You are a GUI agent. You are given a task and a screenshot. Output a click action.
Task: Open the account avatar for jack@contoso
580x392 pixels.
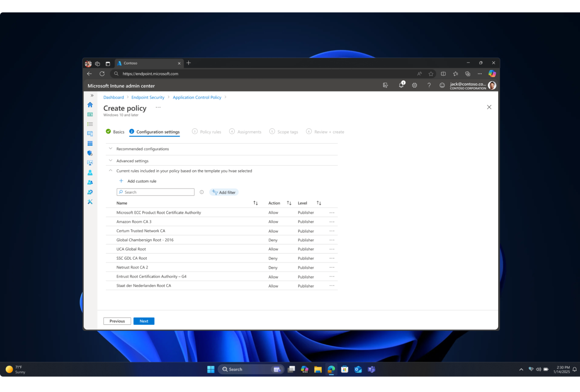pos(492,85)
